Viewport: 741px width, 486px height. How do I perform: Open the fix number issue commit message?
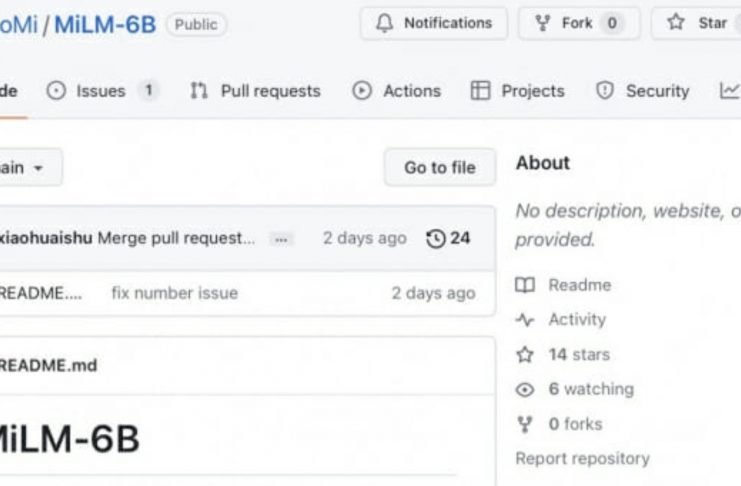[x=174, y=293]
